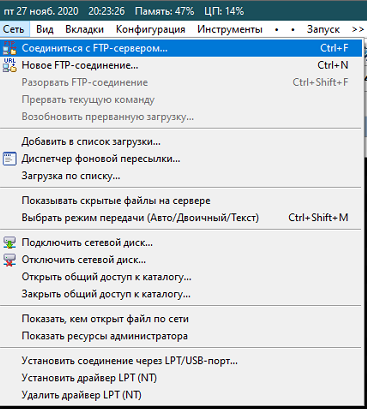Select Разорвать FTP-соединение
This screenshot has height=409, width=367.
181,82
